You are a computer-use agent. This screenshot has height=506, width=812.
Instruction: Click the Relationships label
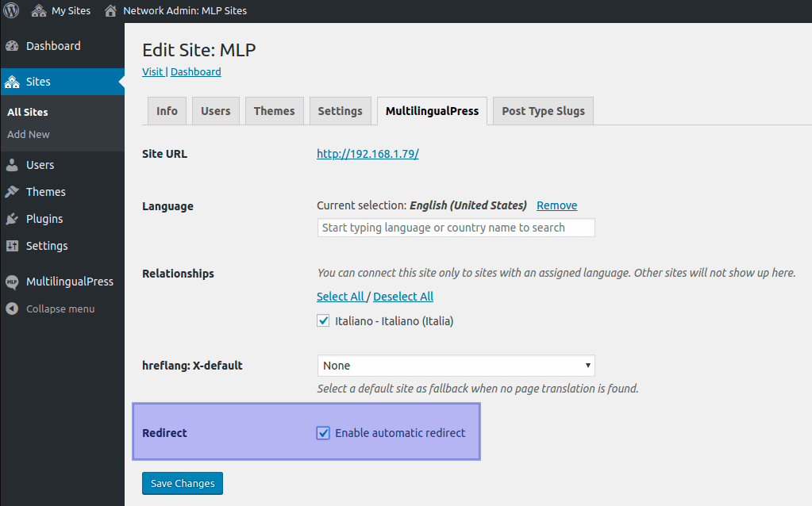[178, 273]
